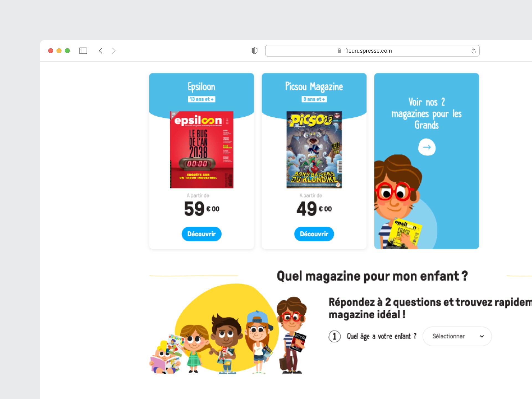The width and height of the screenshot is (532, 399).
Task: Click the 13 ans et + age badge
Action: click(201, 99)
